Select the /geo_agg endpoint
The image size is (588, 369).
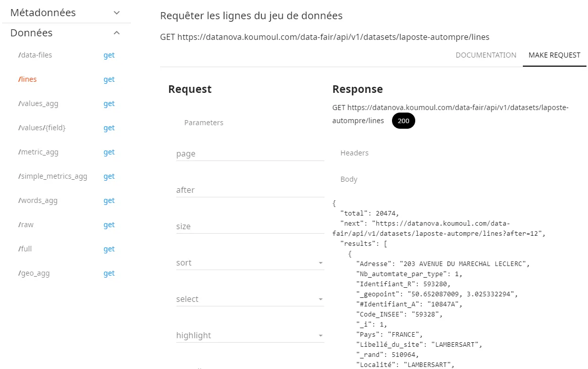click(34, 274)
